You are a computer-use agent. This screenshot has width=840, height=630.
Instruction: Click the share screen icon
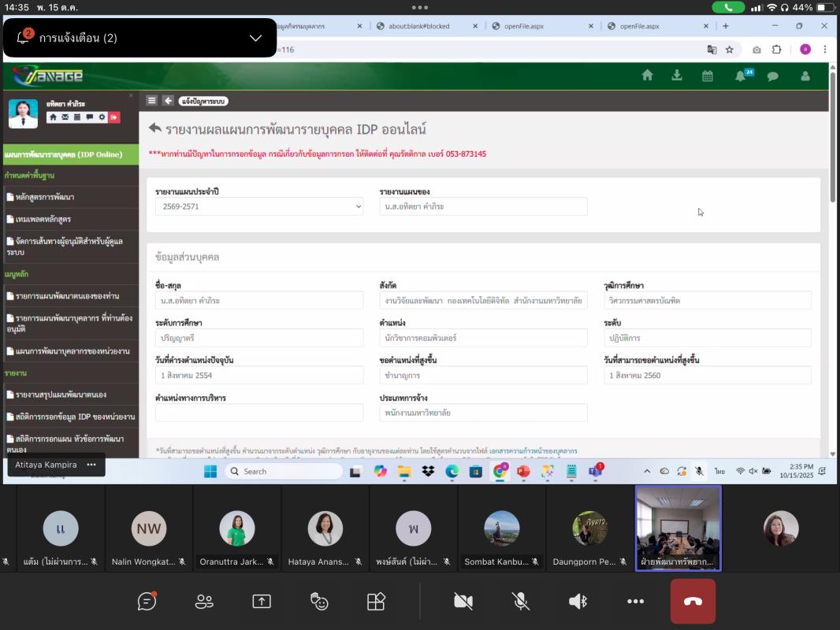pos(261,601)
